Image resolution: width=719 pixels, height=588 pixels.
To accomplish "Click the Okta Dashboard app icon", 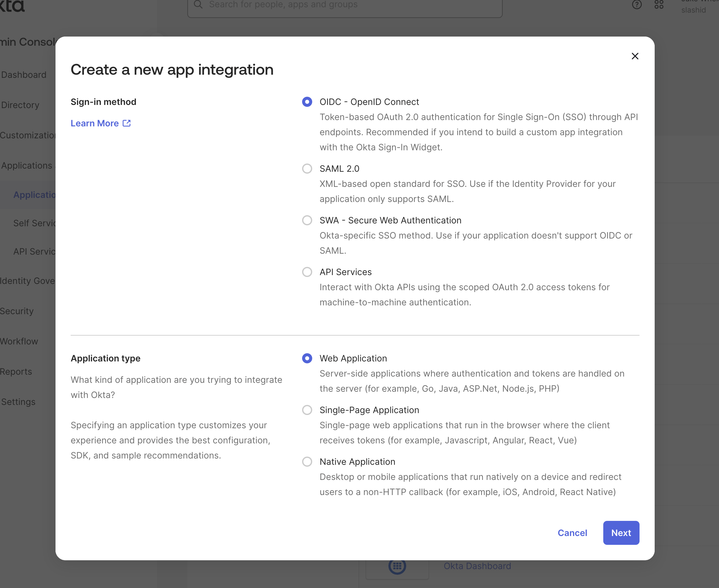I will coord(397,567).
